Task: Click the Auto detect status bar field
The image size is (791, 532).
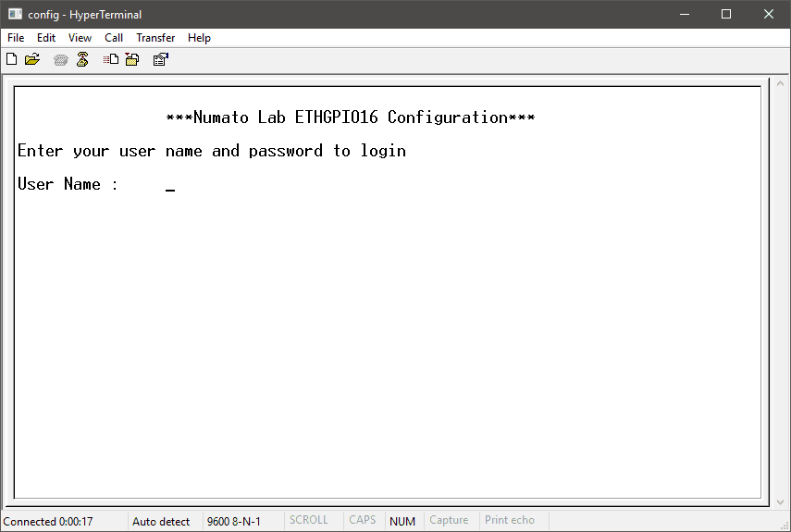Action: coord(161,522)
